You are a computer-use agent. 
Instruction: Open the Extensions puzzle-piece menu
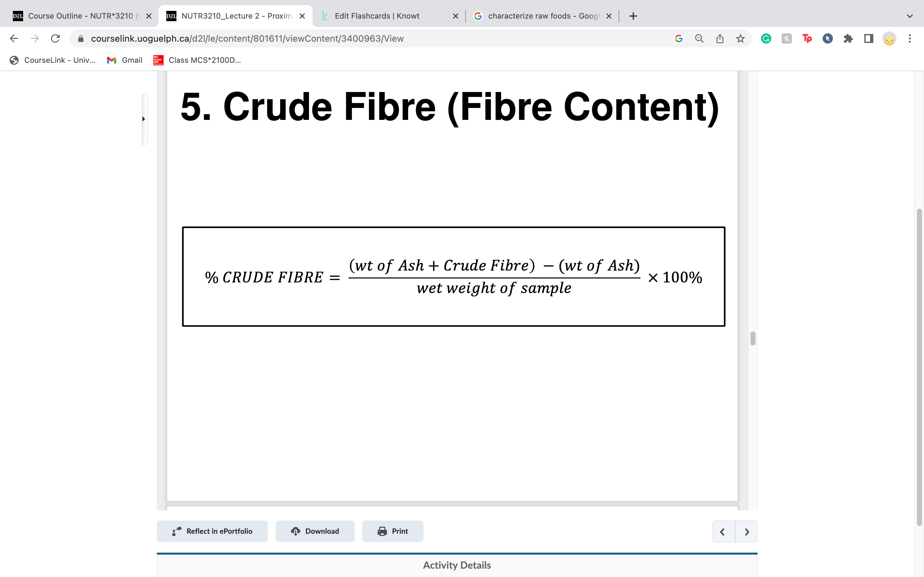848,38
